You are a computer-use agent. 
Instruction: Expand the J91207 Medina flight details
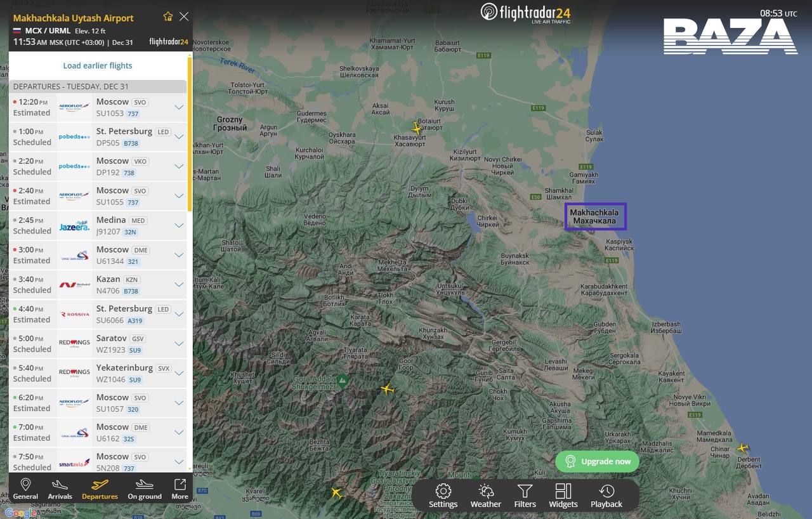(179, 225)
